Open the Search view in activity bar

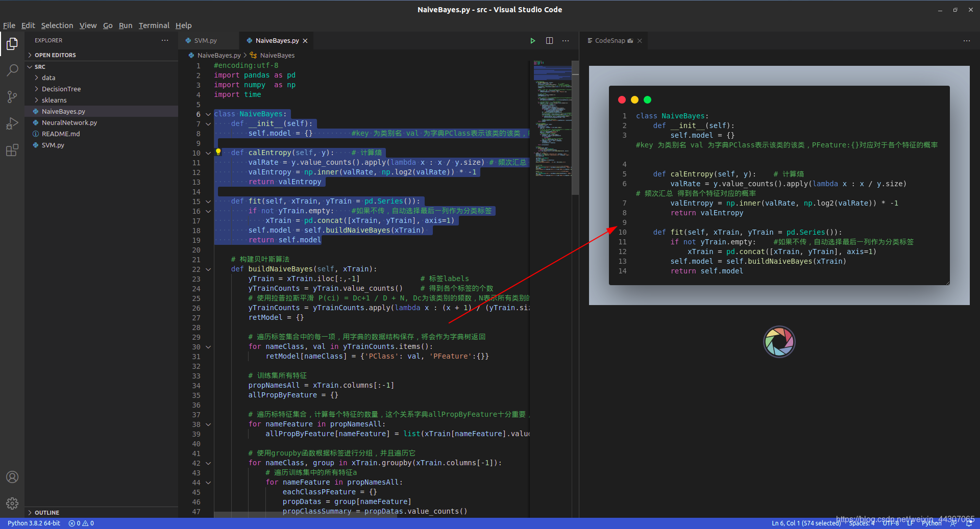point(12,70)
